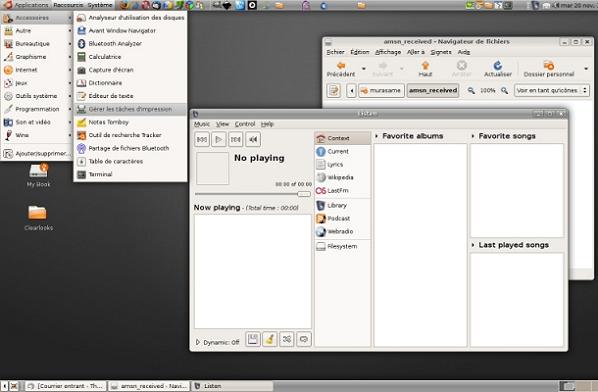This screenshot has width=598, height=392.
Task: Click the path bar left scroll arrow
Action: (352, 91)
